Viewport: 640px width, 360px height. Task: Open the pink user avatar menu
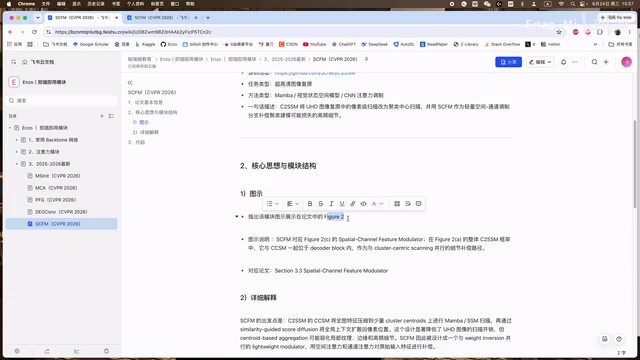click(x=626, y=62)
